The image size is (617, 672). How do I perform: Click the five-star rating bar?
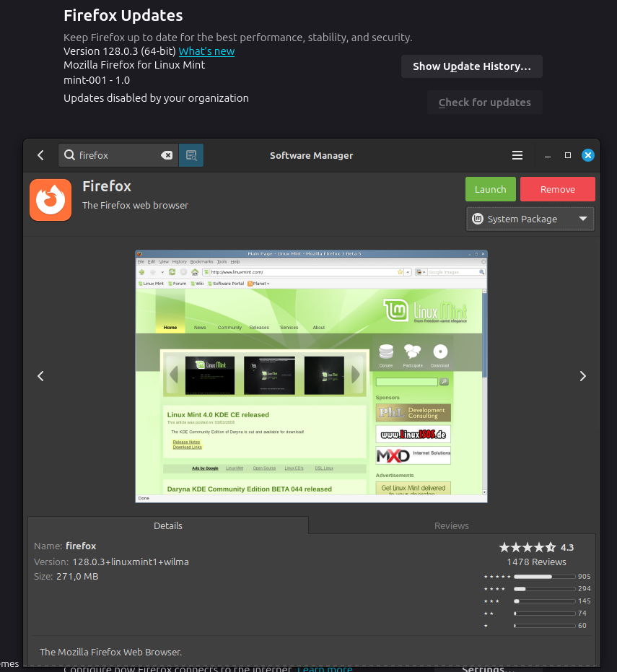pyautogui.click(x=545, y=577)
